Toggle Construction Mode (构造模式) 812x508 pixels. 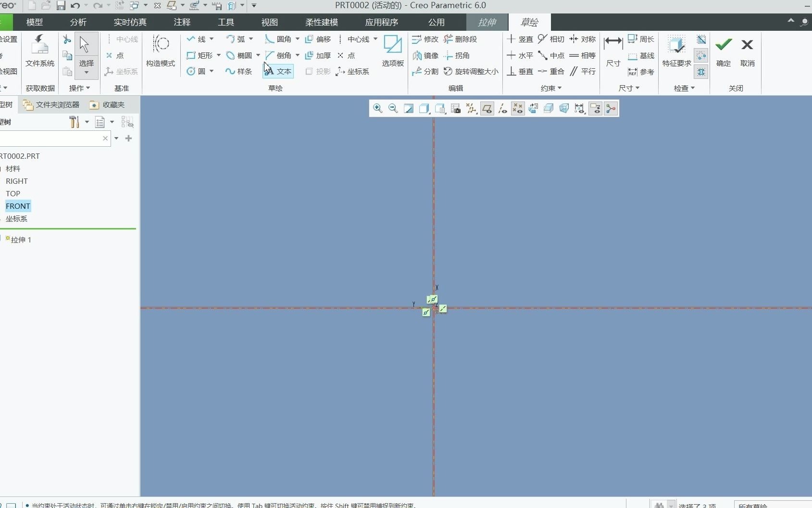tap(161, 51)
